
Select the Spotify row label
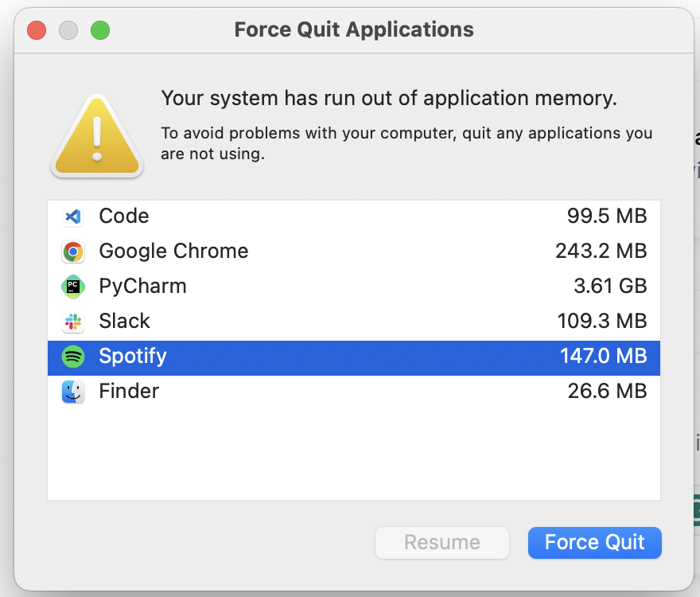coord(133,357)
